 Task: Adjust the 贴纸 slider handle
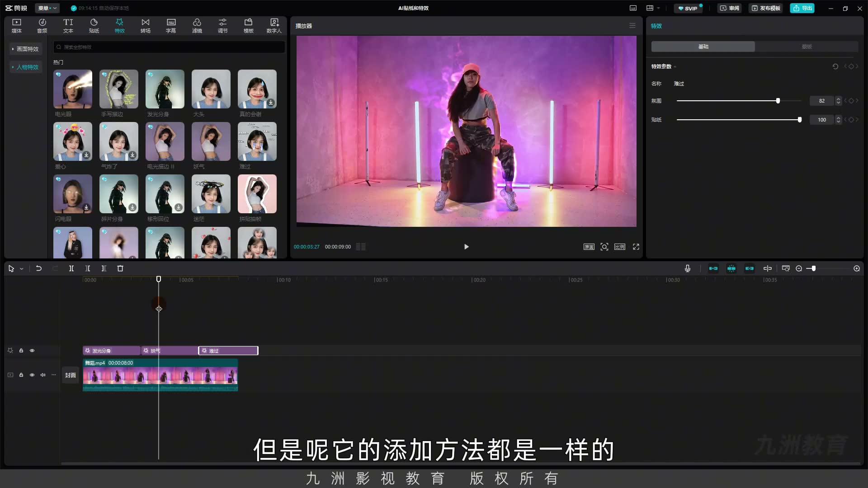pyautogui.click(x=800, y=120)
